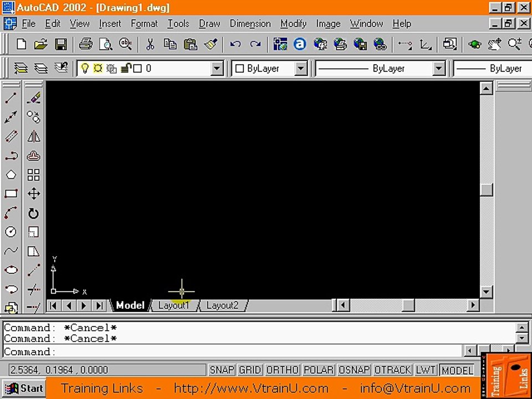Toggle layer 0 on/off lightbulb
The height and width of the screenshot is (399, 532).
coord(84,69)
